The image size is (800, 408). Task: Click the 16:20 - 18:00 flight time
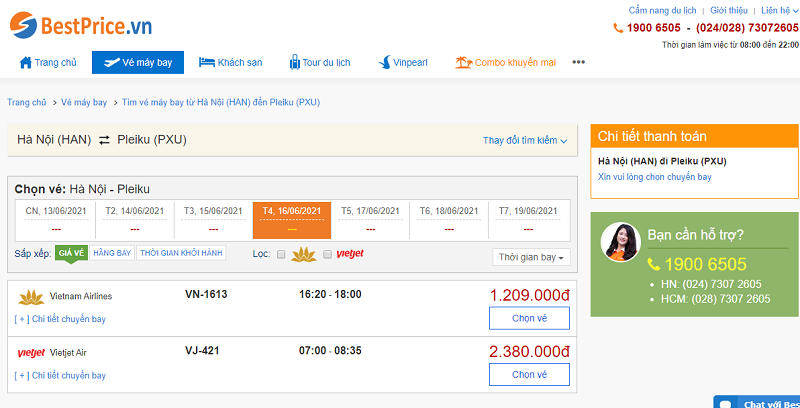click(x=330, y=294)
